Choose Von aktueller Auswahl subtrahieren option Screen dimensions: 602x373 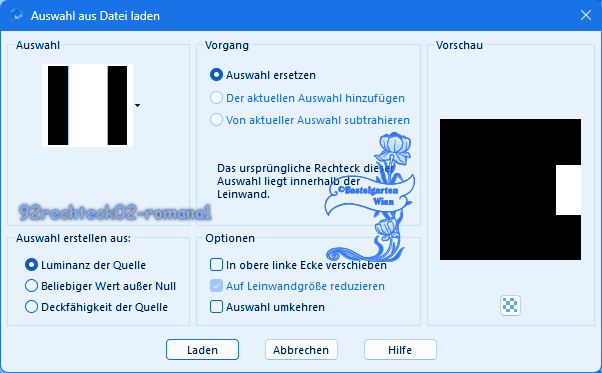tap(216, 120)
